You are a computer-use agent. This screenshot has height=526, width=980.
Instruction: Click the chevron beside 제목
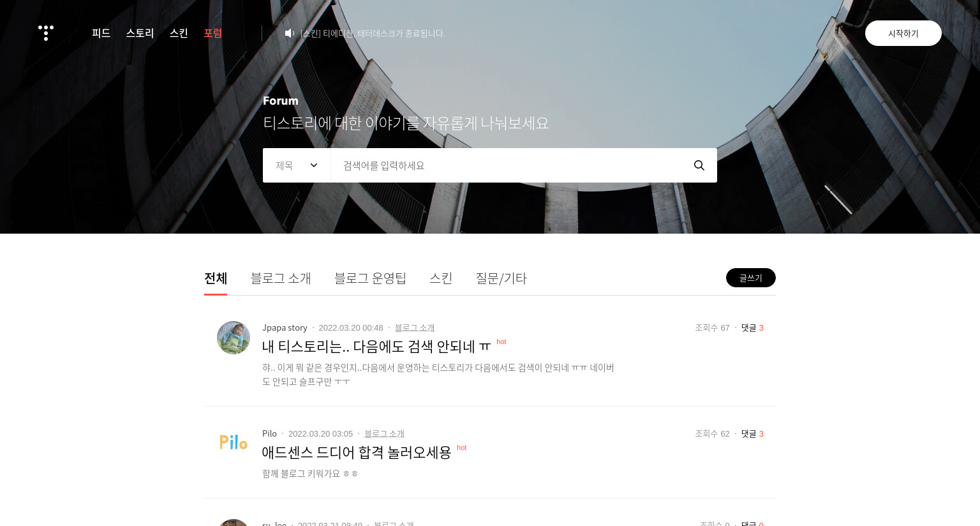(314, 165)
